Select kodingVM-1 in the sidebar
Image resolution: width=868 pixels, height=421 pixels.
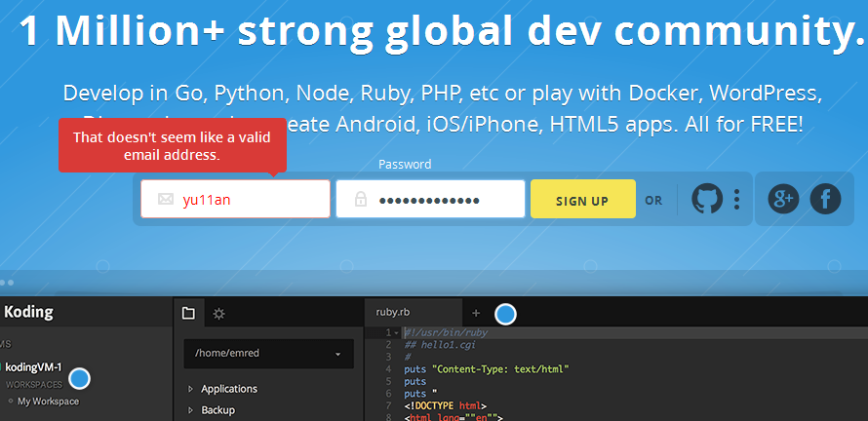pos(32,366)
